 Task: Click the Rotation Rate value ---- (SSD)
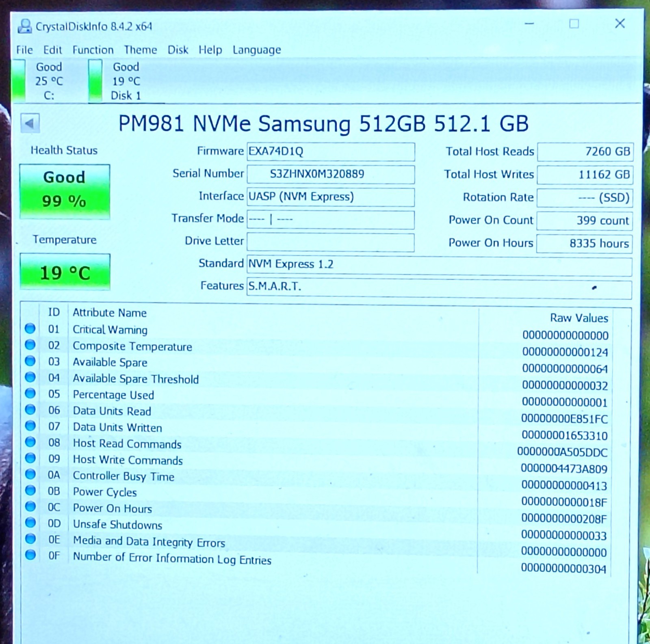coord(585,198)
